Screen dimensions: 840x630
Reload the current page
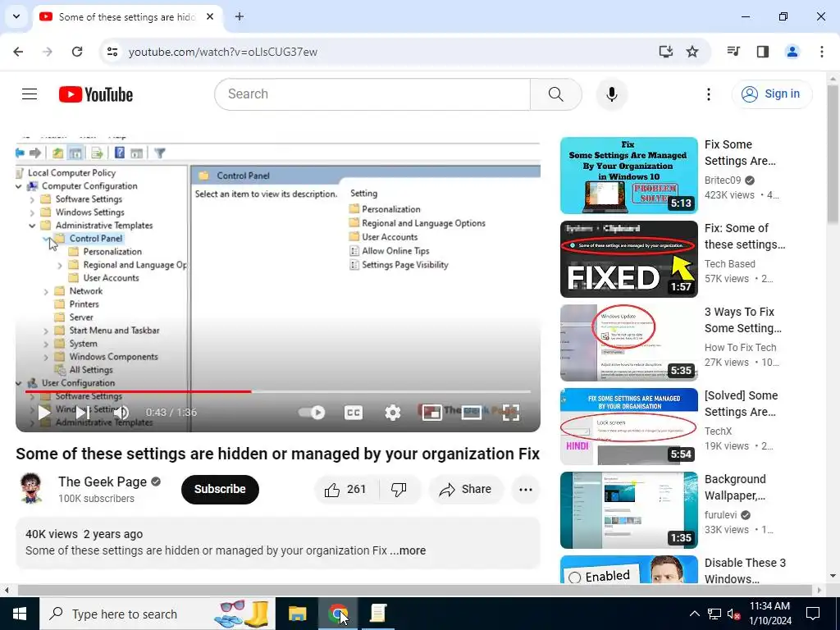(77, 52)
